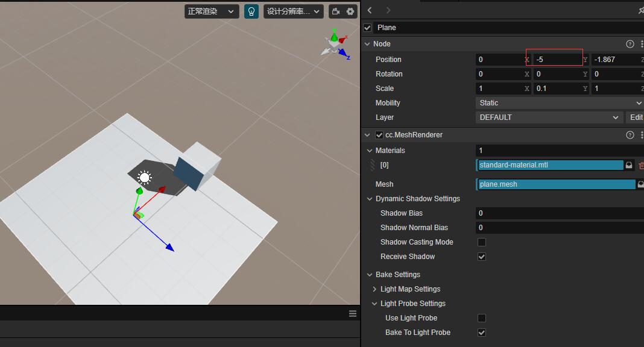Collapse the Materials list
The image size is (644, 347).
point(369,151)
